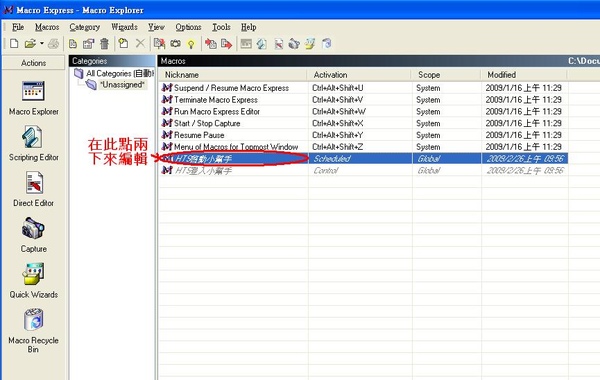Click the Scripting Editor toolbar icon

pyautogui.click(x=262, y=44)
